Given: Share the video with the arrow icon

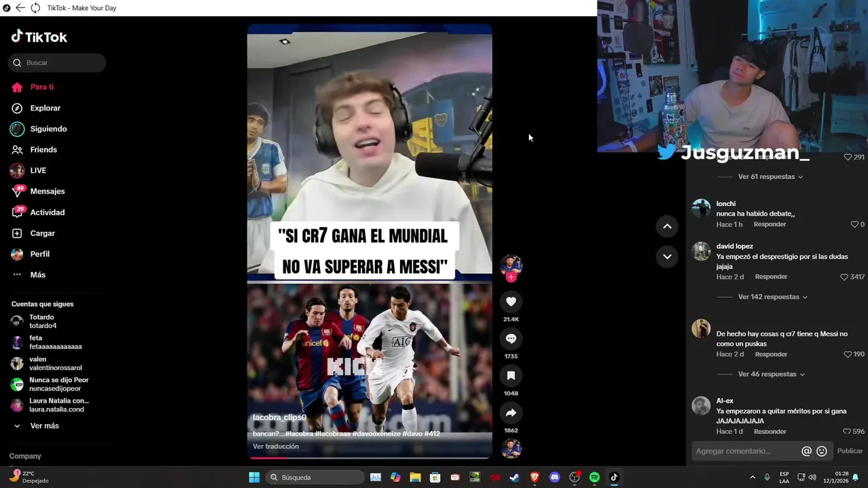Looking at the screenshot, I should tap(511, 413).
